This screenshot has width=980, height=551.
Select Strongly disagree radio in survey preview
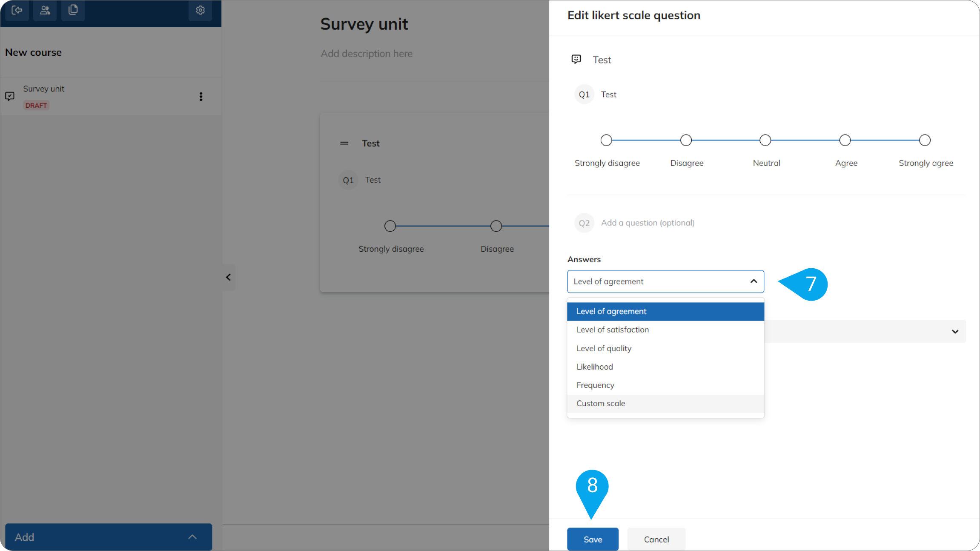[390, 226]
